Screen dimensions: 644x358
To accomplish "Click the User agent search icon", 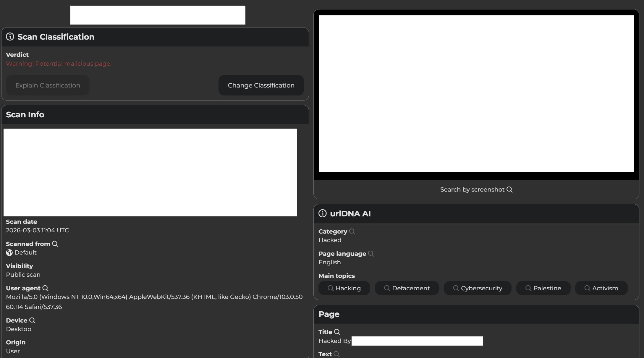I will [x=46, y=288].
